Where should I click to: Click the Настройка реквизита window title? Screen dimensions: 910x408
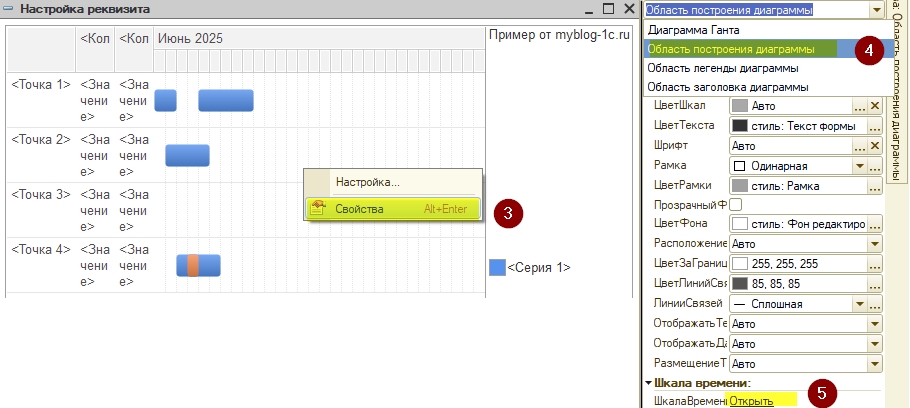tap(85, 9)
